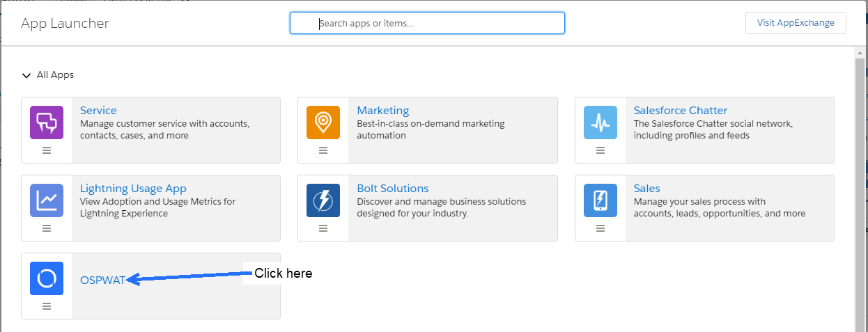Open the Service app purple chat icon
Image resolution: width=868 pixels, height=332 pixels.
point(47,122)
